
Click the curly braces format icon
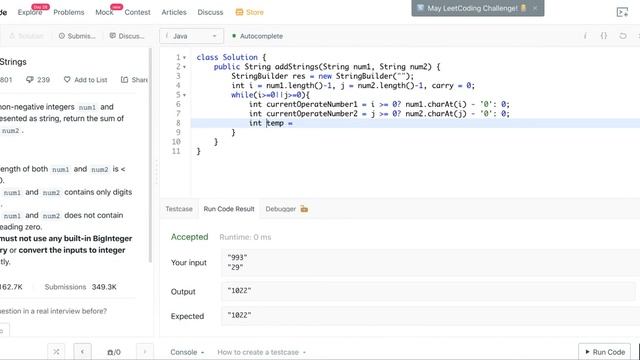pos(604,36)
